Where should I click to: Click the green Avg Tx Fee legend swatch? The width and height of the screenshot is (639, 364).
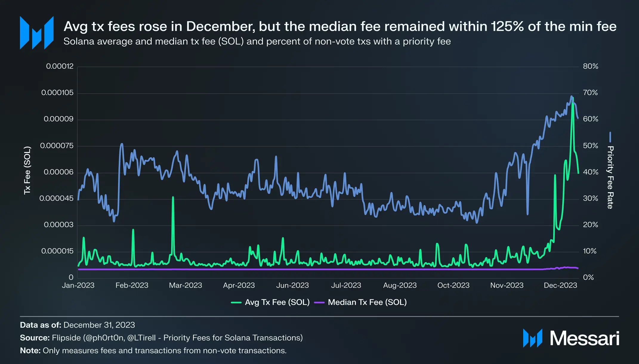coord(236,303)
